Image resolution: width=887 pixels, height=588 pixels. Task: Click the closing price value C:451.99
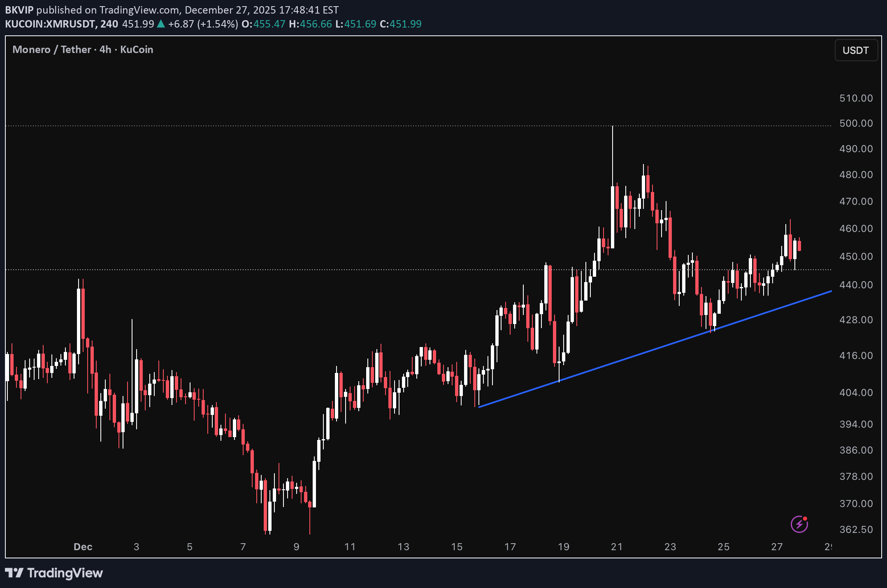click(401, 24)
